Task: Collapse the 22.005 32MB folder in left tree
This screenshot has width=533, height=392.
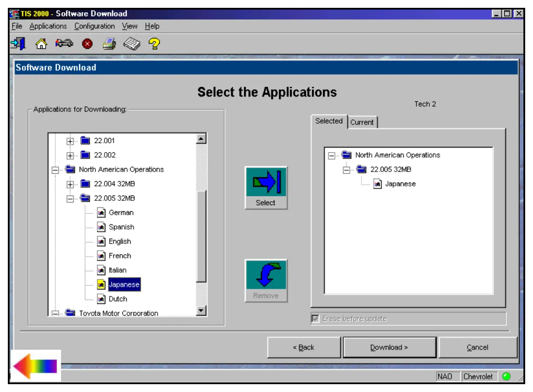Action: click(70, 199)
